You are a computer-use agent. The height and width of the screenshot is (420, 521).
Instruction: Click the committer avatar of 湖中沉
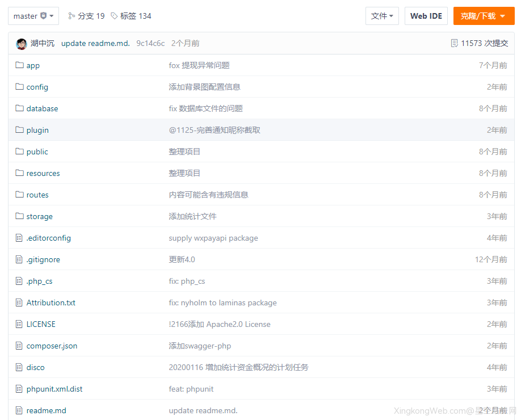click(22, 44)
